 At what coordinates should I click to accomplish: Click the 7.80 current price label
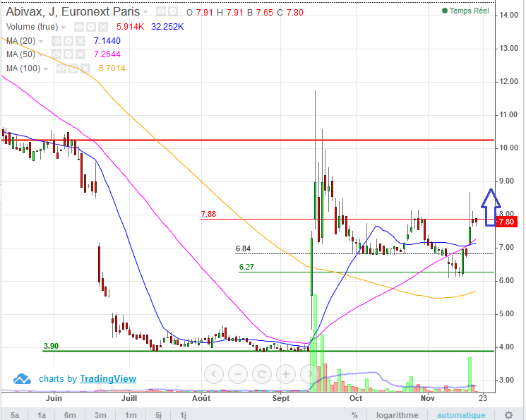click(506, 222)
